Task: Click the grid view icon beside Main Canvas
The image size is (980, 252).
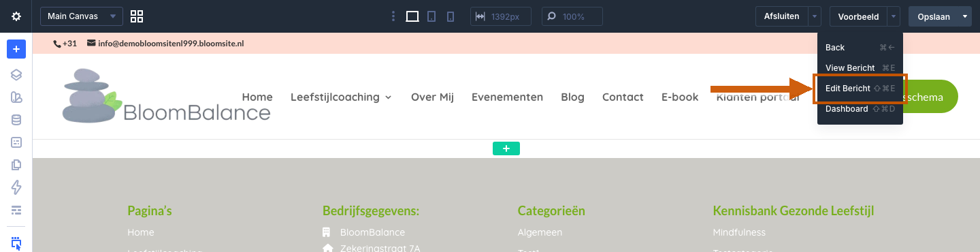Action: (x=137, y=16)
